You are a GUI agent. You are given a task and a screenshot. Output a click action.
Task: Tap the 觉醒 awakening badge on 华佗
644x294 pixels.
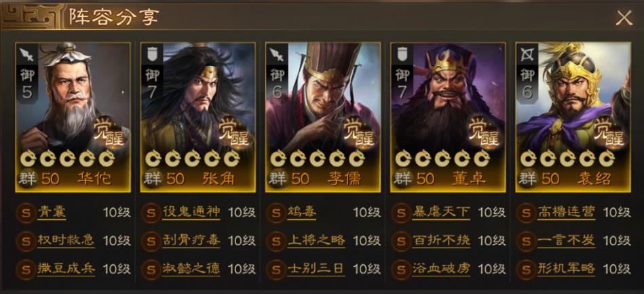[110, 132]
